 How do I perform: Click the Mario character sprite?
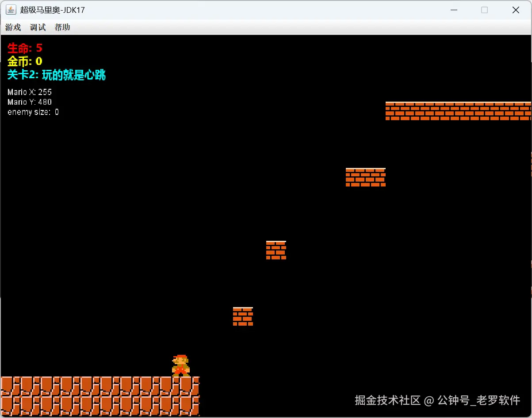(181, 365)
